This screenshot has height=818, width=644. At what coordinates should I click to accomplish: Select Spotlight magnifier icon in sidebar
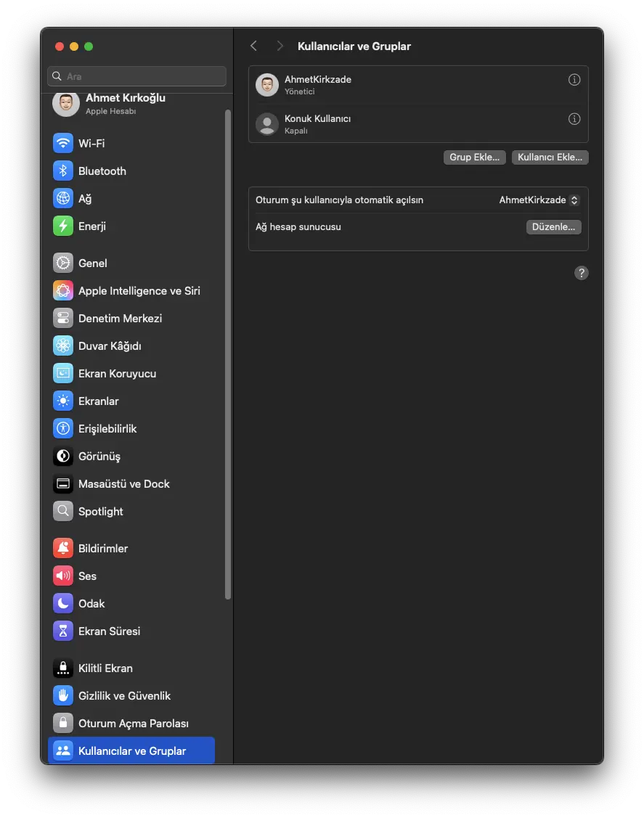coord(63,511)
